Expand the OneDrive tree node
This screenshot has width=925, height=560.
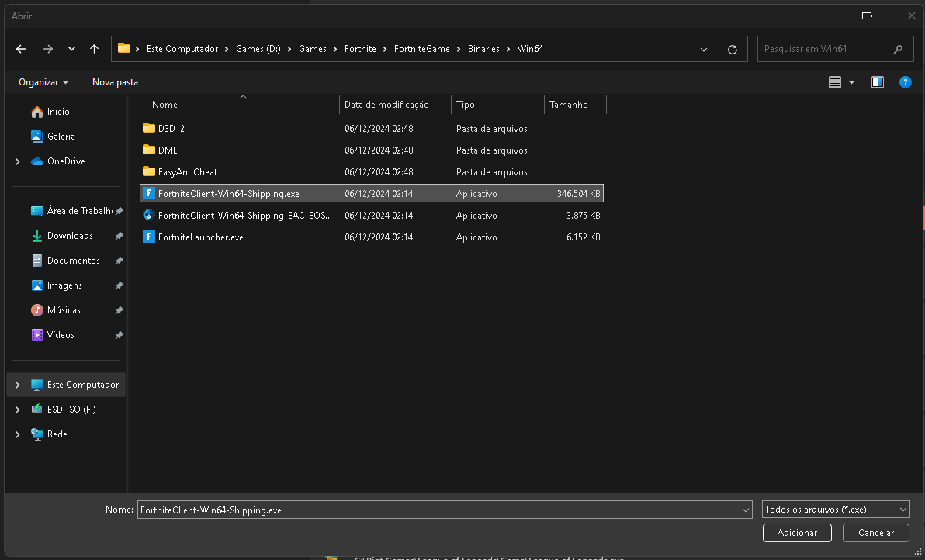tap(17, 161)
